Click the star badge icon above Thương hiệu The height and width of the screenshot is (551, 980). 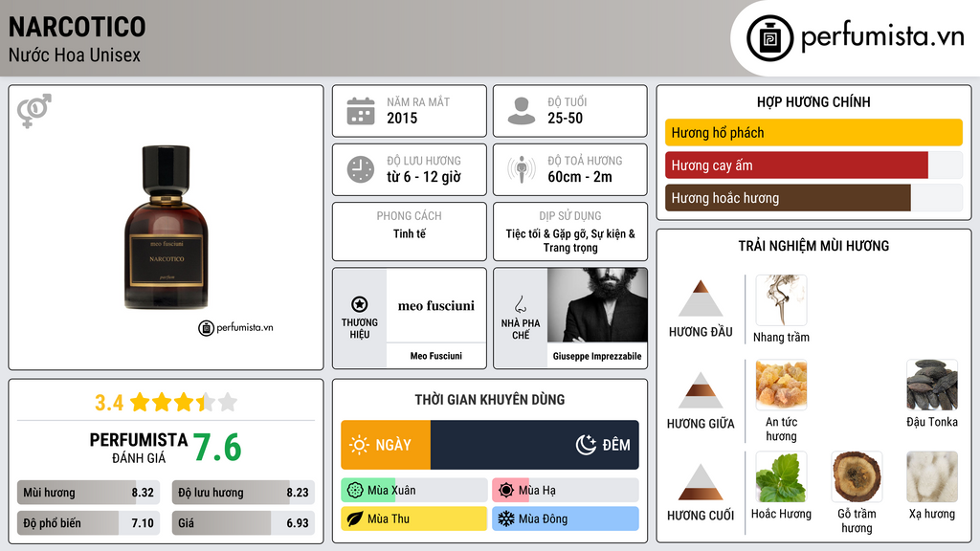coord(360,304)
